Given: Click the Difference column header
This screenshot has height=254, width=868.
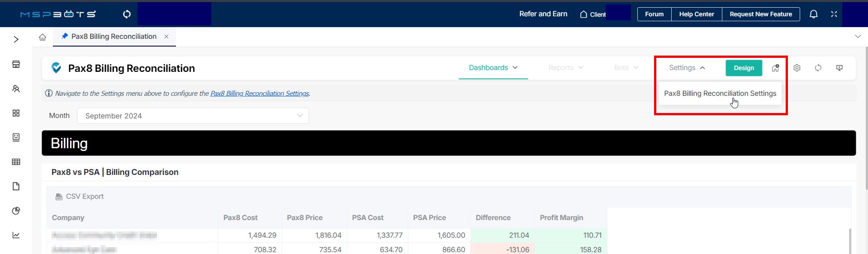Looking at the screenshot, I should click(493, 218).
